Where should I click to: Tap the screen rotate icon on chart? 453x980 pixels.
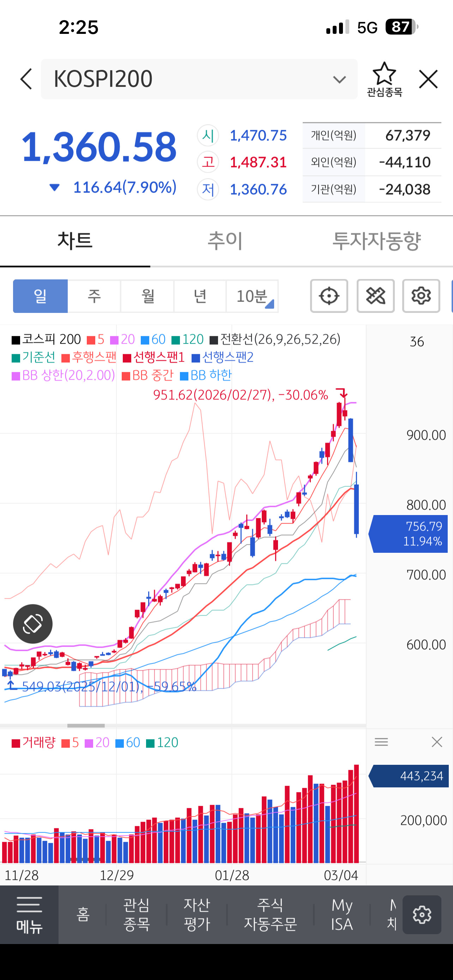tap(33, 624)
